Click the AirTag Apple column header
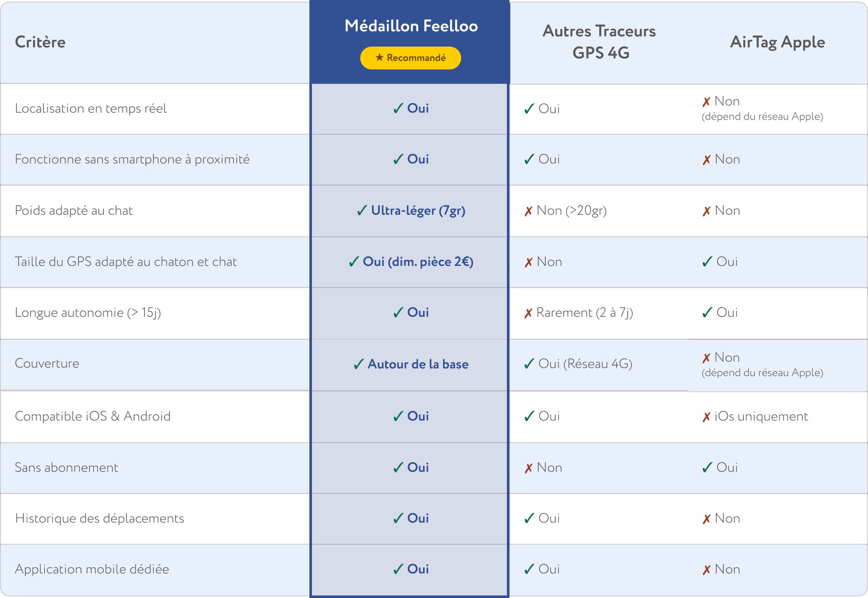 pyautogui.click(x=777, y=42)
